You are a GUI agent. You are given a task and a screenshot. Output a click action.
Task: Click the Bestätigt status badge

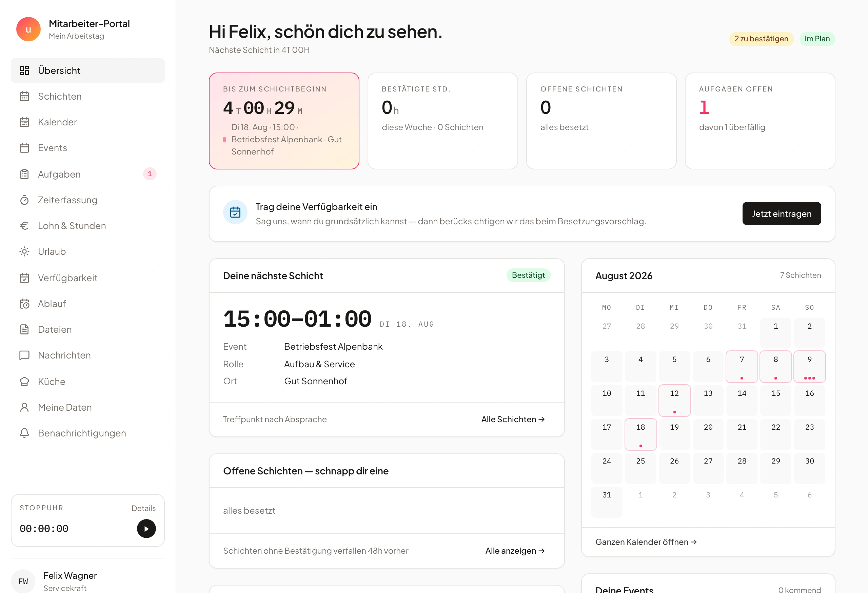point(528,275)
